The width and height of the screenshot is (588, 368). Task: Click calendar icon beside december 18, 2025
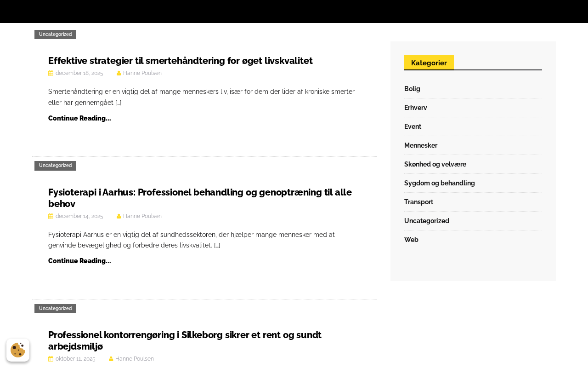[x=51, y=73]
